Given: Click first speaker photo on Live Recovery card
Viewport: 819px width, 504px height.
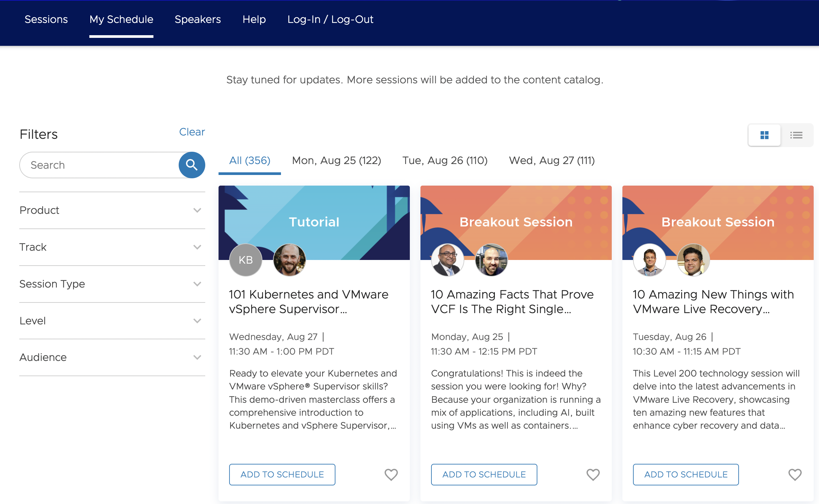Looking at the screenshot, I should point(649,260).
